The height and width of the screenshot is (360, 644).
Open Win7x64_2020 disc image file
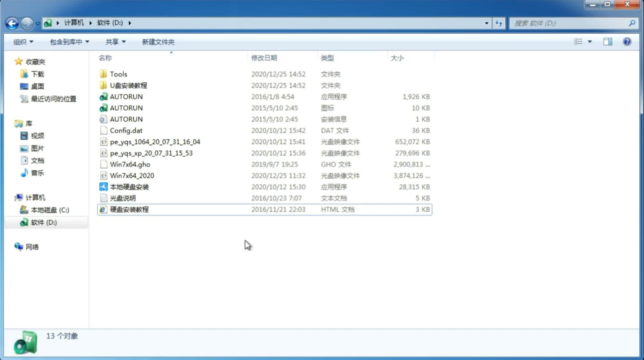(x=132, y=176)
